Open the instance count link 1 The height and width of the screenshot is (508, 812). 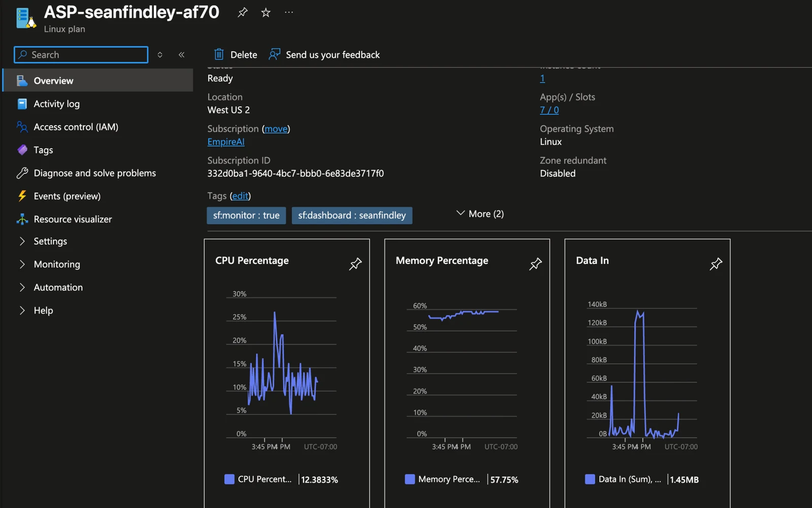click(543, 78)
